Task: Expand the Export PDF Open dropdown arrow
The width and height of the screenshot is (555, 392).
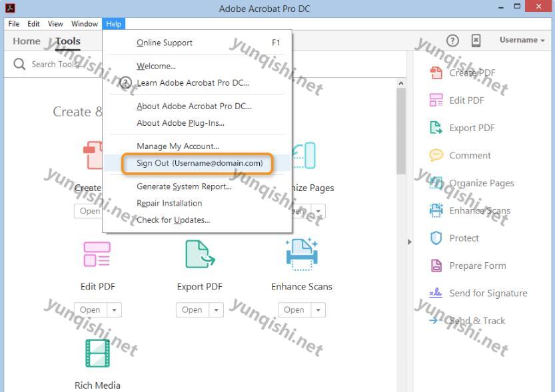Action: click(217, 310)
